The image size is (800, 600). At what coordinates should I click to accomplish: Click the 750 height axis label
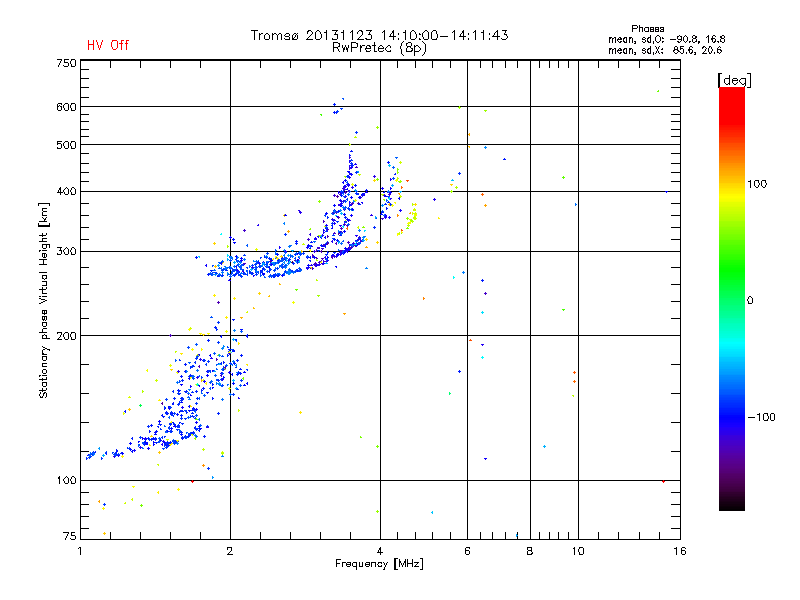[x=66, y=63]
